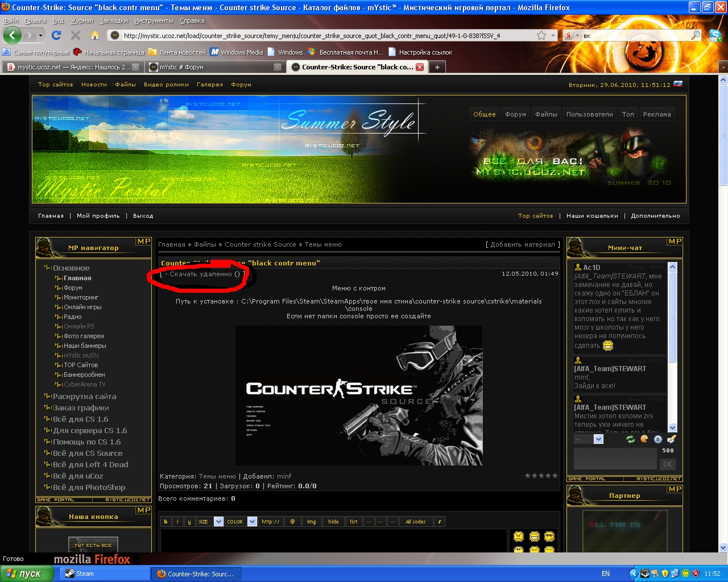Close the mYstic # Форум tab
728x582 pixels.
coord(278,67)
